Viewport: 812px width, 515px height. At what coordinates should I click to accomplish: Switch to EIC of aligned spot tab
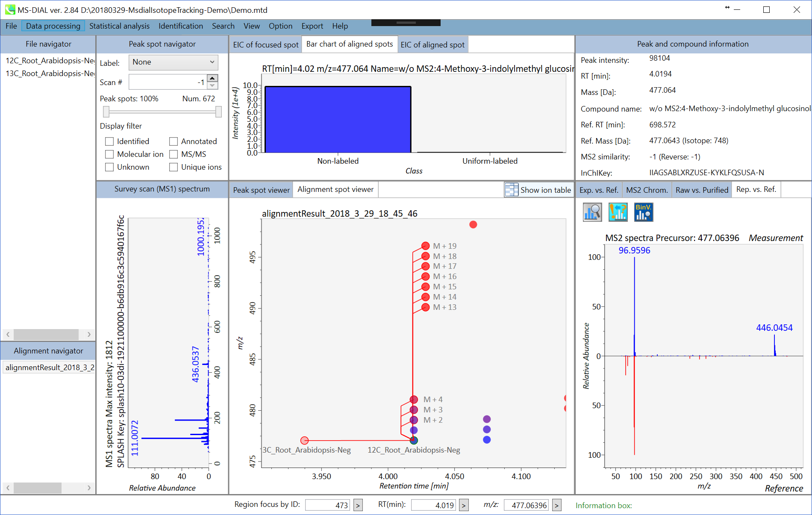coord(432,44)
